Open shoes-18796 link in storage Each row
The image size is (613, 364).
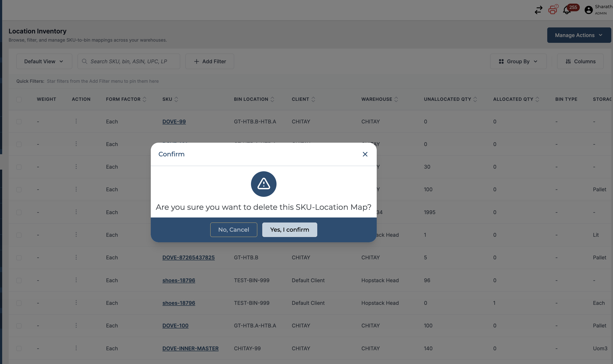pyautogui.click(x=178, y=303)
